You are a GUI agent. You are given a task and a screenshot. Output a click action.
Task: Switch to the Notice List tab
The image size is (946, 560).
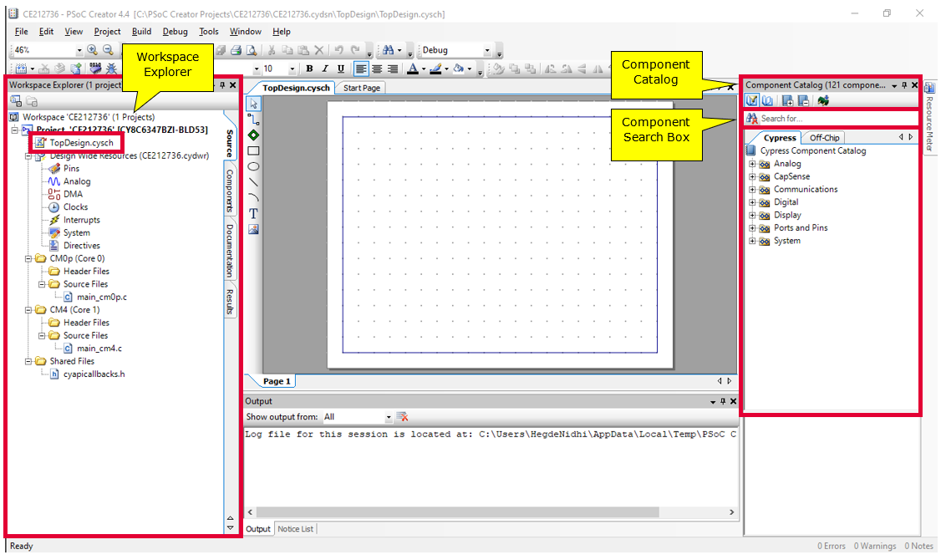click(x=296, y=529)
